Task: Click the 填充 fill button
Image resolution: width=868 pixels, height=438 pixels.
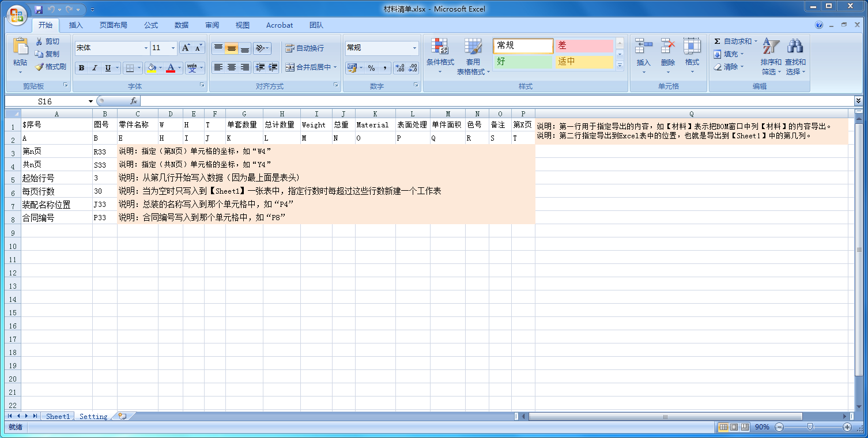Action: [x=729, y=54]
